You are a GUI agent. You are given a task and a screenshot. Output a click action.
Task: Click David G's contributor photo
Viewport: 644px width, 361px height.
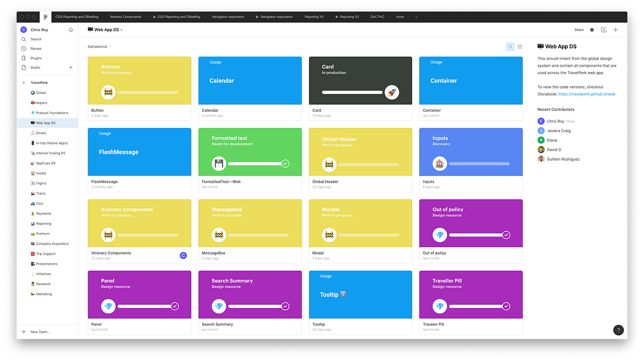(541, 149)
